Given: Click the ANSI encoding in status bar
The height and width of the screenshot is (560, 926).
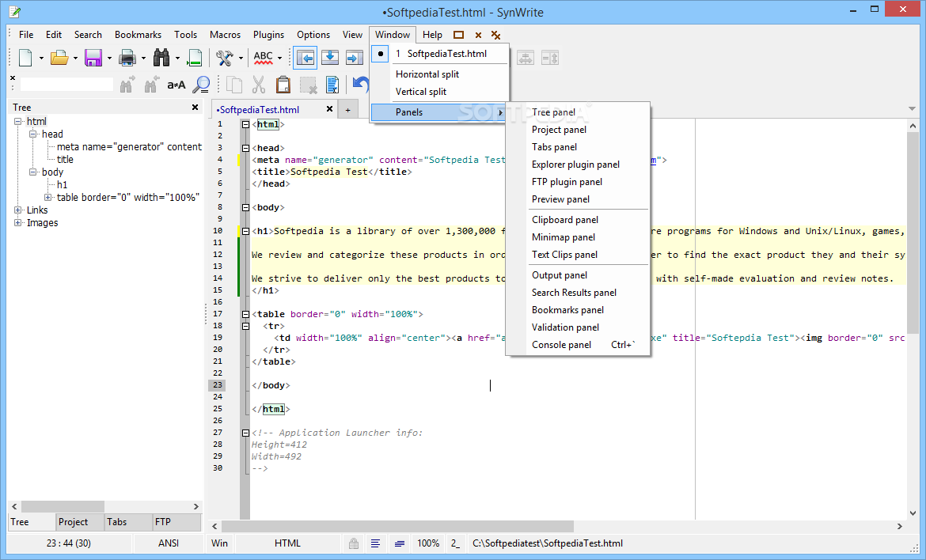Looking at the screenshot, I should point(169,543).
